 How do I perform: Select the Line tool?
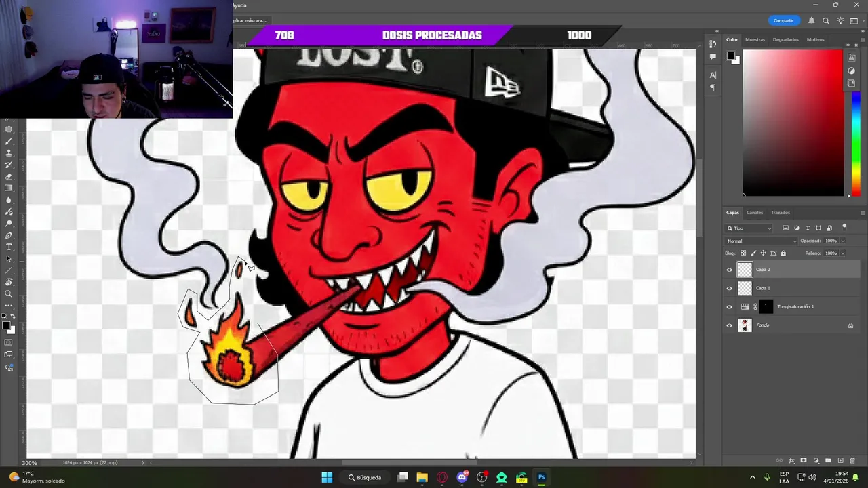click(9, 270)
